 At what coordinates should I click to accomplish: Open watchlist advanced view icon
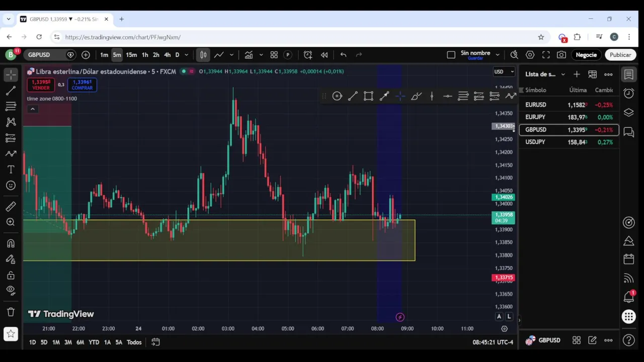click(x=592, y=74)
